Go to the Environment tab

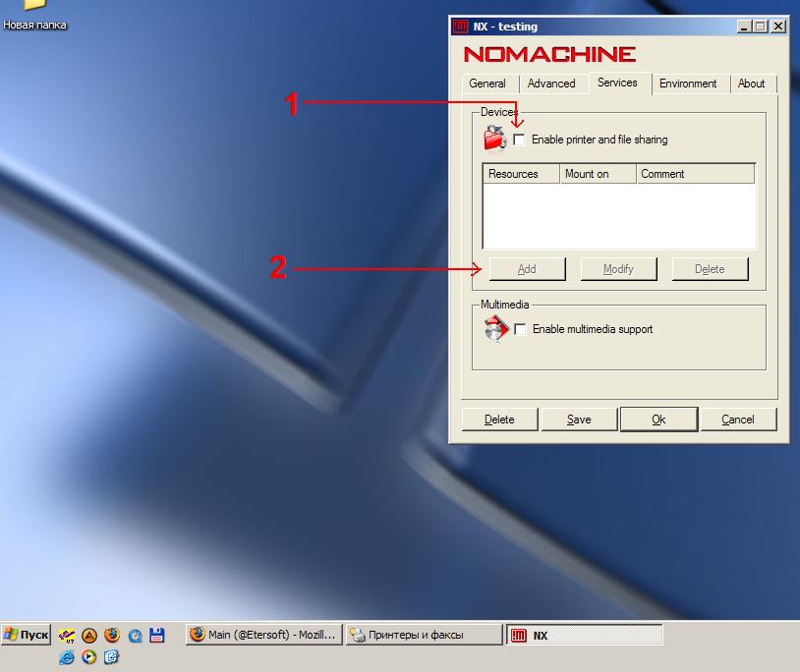click(x=688, y=84)
